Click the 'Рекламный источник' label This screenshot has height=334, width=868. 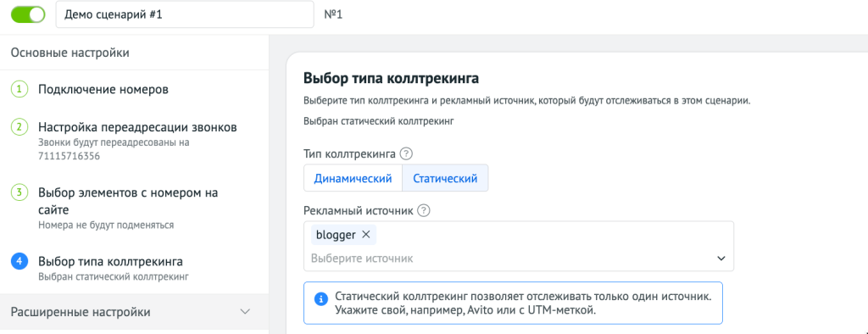(359, 210)
